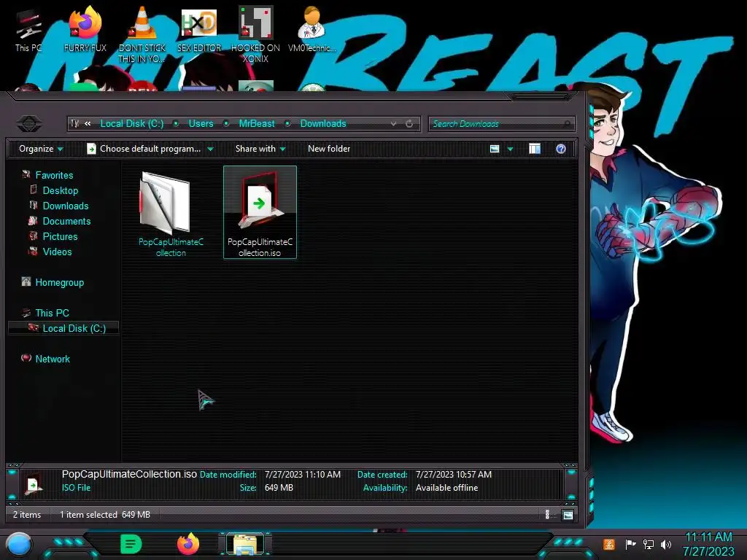
Task: Expand the Choose default program dropdown arrow
Action: tap(210, 149)
